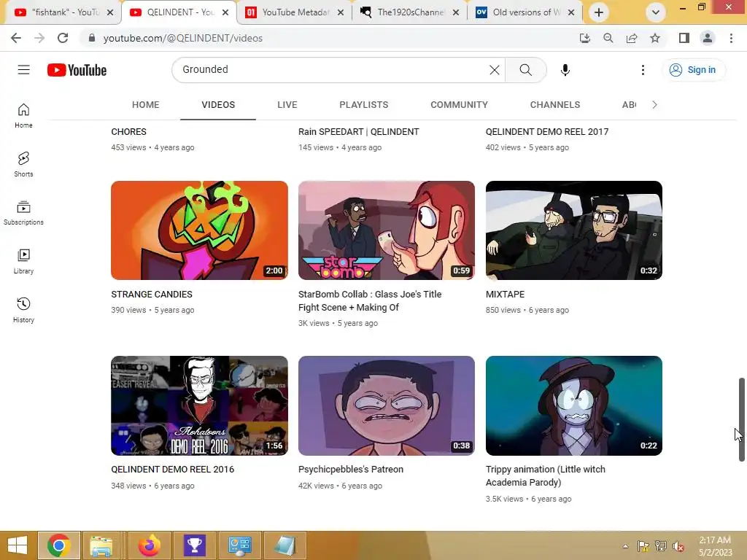Click the zoom magnifier icon in address bar

pos(608,38)
